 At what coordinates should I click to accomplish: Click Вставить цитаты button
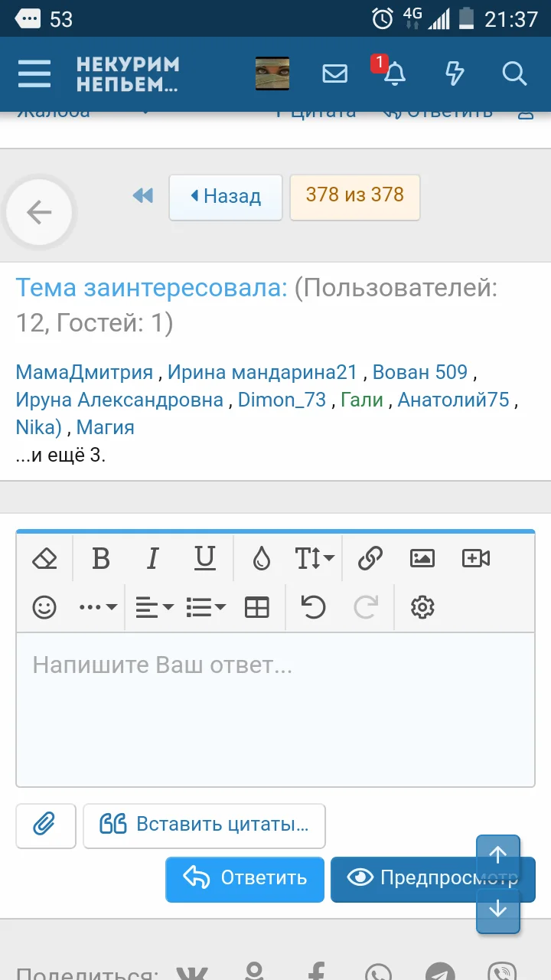204,825
